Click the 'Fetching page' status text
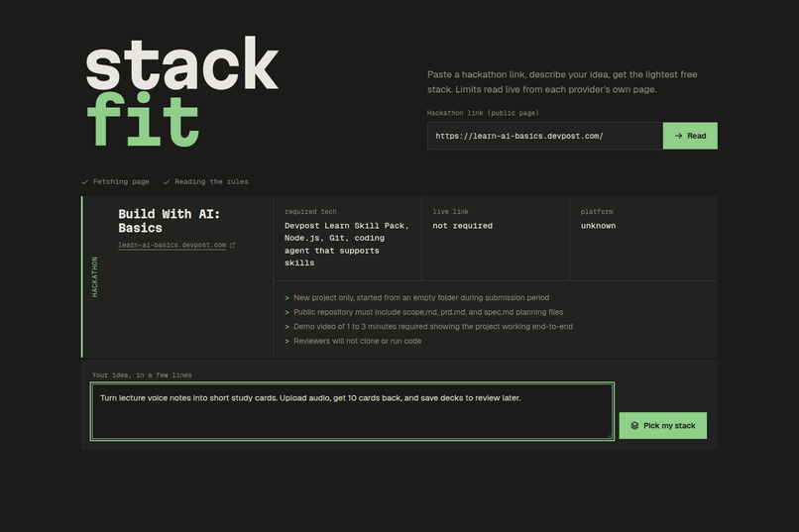 point(121,181)
